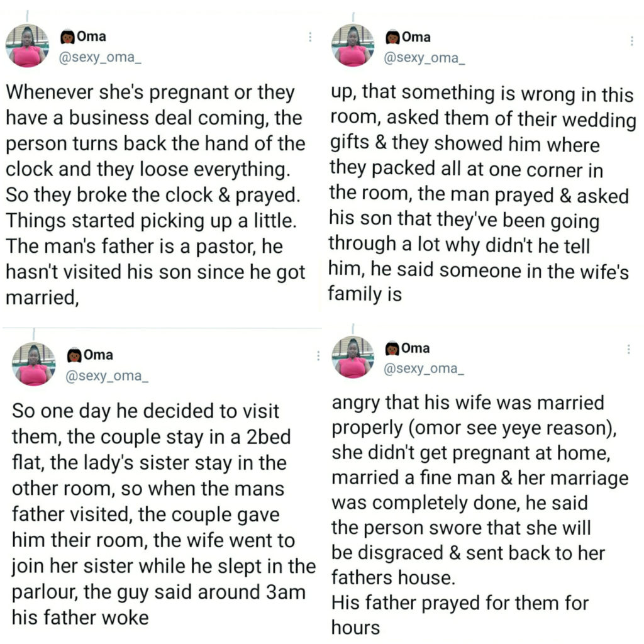Open three-dot menu on "angry that his wife" tweet
This screenshot has width=644, height=644.
pos(628,350)
